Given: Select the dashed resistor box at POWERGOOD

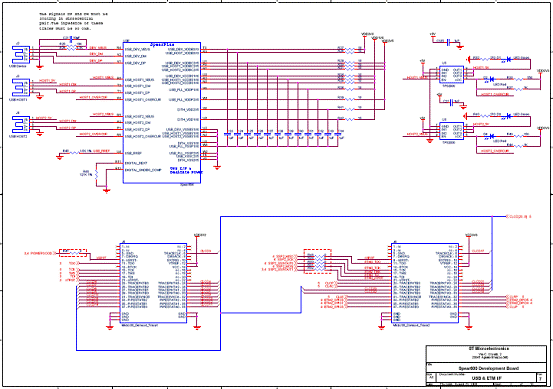Looking at the screenshot, I should tap(73, 252).
